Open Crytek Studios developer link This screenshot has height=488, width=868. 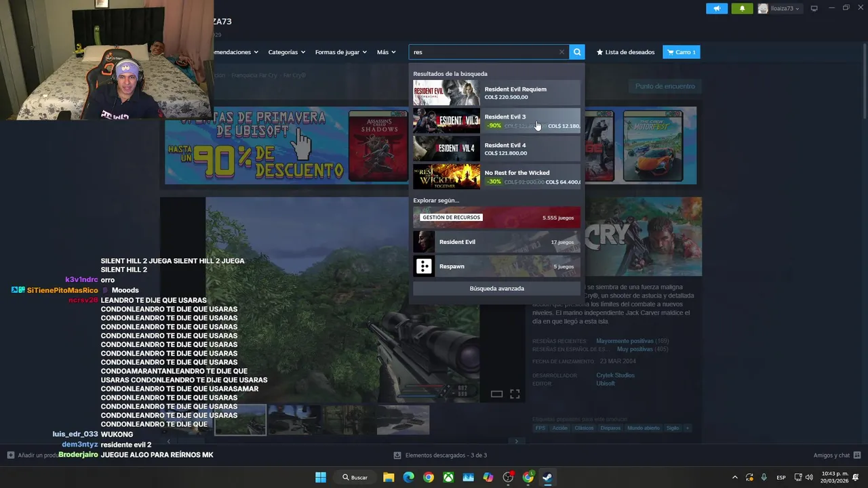tap(615, 375)
